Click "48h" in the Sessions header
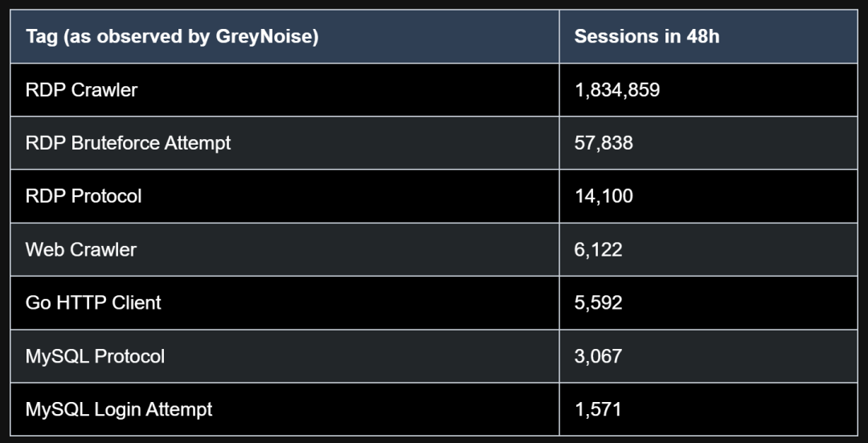Image resolution: width=868 pixels, height=443 pixels. [702, 36]
